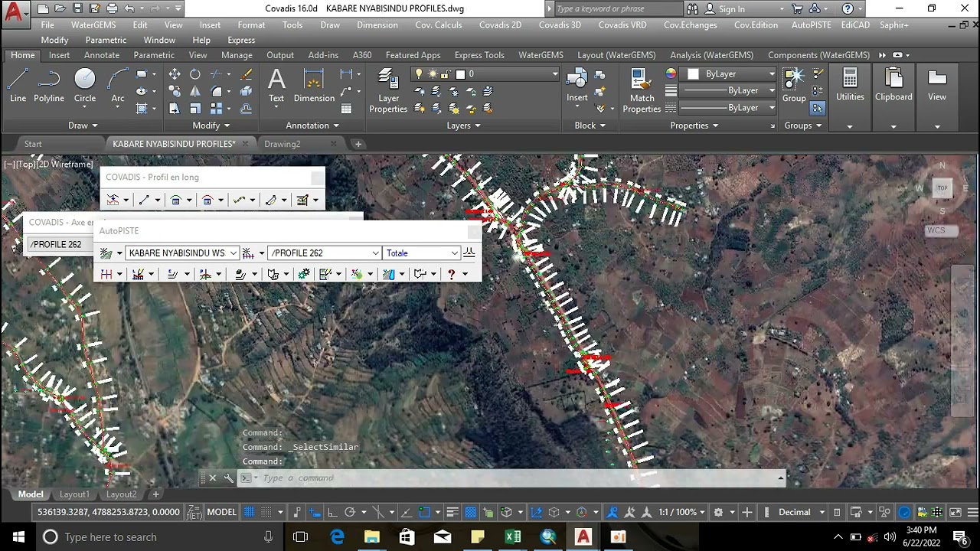Expand the Annotation panel
The height and width of the screenshot is (551, 980).
click(312, 126)
